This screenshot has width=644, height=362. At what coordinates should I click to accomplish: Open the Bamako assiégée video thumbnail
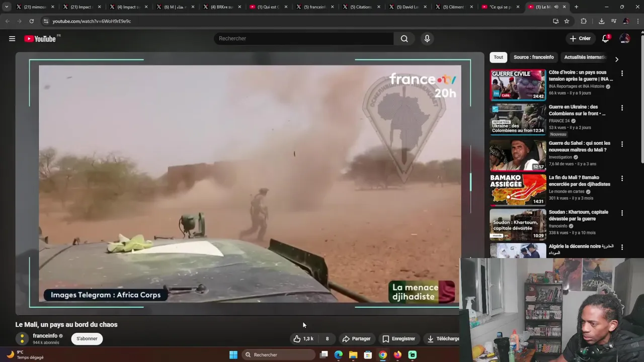click(518, 190)
